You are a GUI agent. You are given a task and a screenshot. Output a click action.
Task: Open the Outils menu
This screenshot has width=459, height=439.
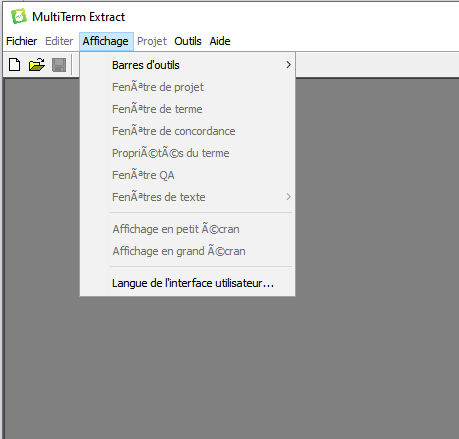(188, 41)
